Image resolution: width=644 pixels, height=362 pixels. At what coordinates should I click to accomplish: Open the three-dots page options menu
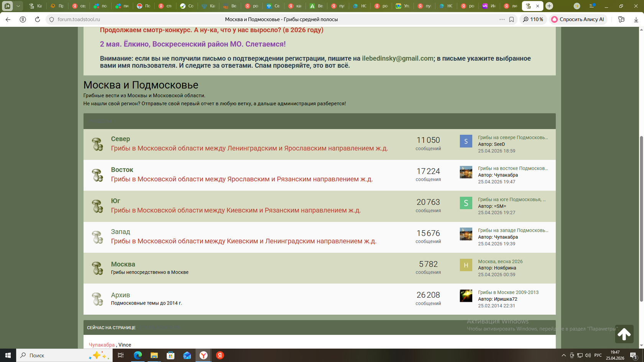(502, 19)
